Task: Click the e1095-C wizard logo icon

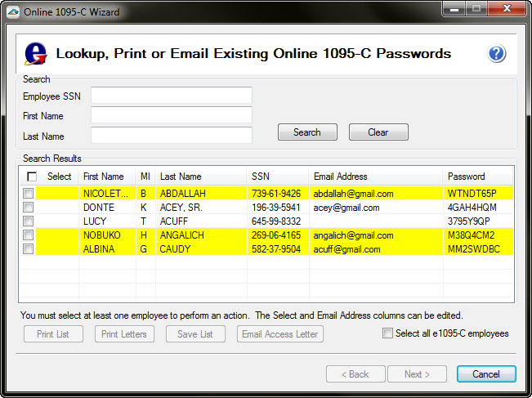Action: tap(35, 54)
